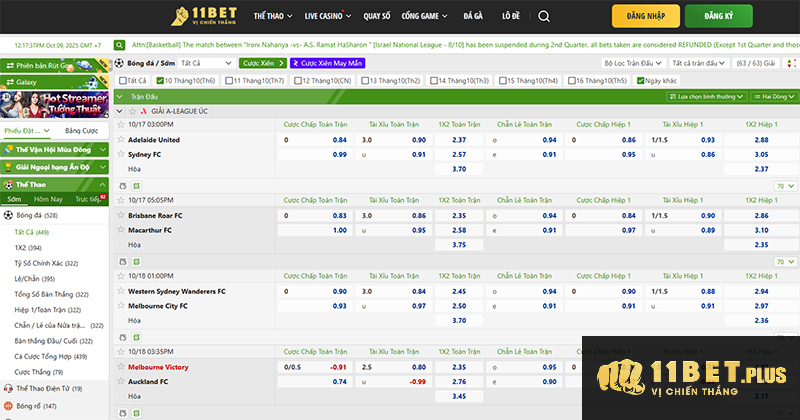The height and width of the screenshot is (420, 800).
Task: Uncheck the 10 Tháng10(Th6) date filter
Action: click(160, 80)
